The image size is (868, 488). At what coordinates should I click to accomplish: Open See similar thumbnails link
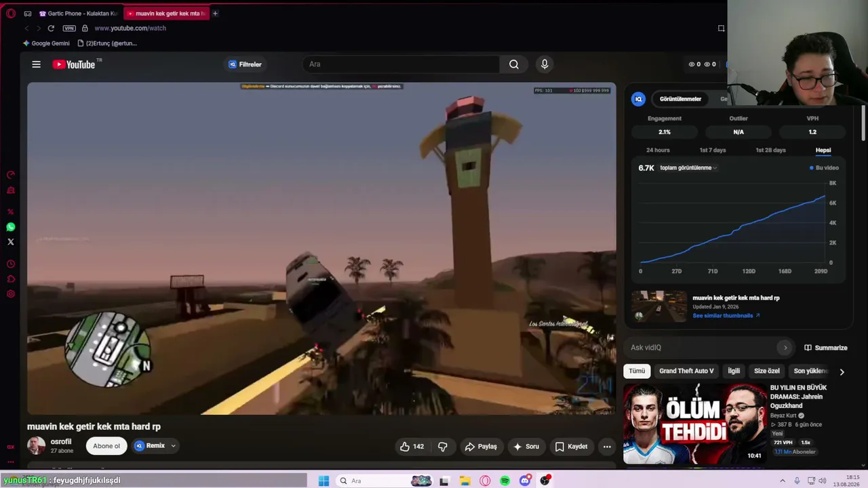pos(726,315)
